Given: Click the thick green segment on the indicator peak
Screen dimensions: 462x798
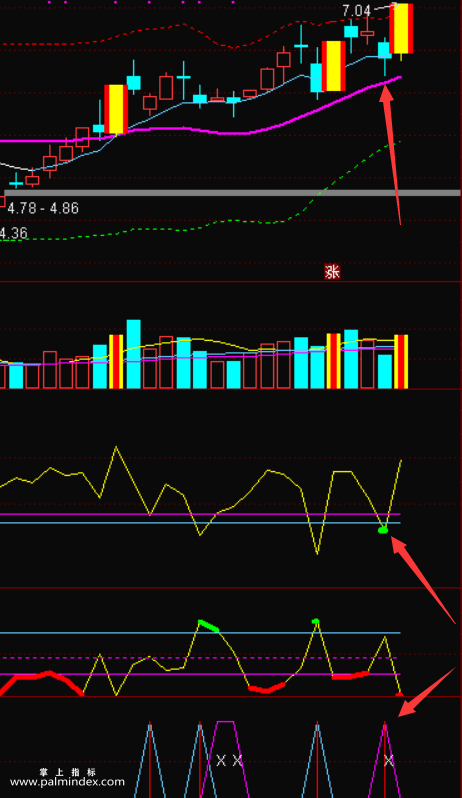Looking at the screenshot, I should [x=209, y=625].
